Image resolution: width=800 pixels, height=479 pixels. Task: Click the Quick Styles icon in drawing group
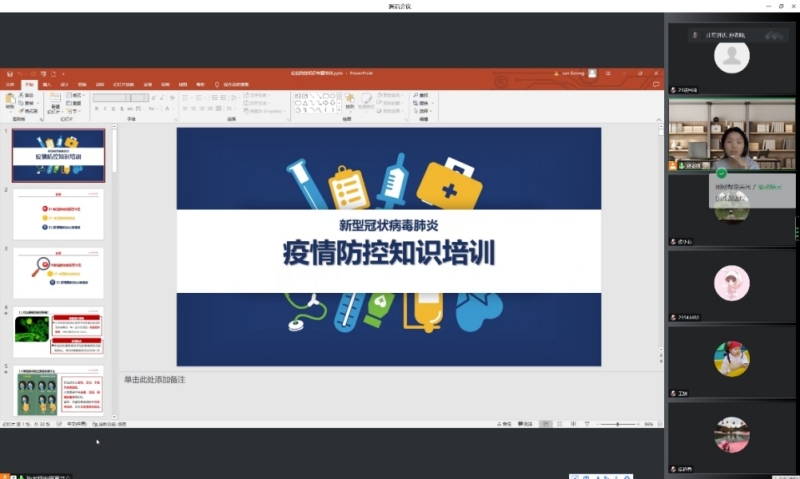366,100
